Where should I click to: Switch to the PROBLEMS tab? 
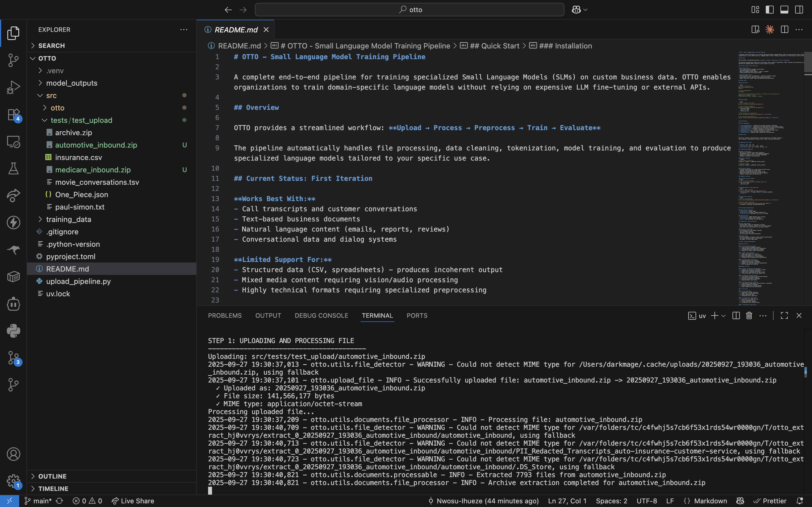pos(224,315)
